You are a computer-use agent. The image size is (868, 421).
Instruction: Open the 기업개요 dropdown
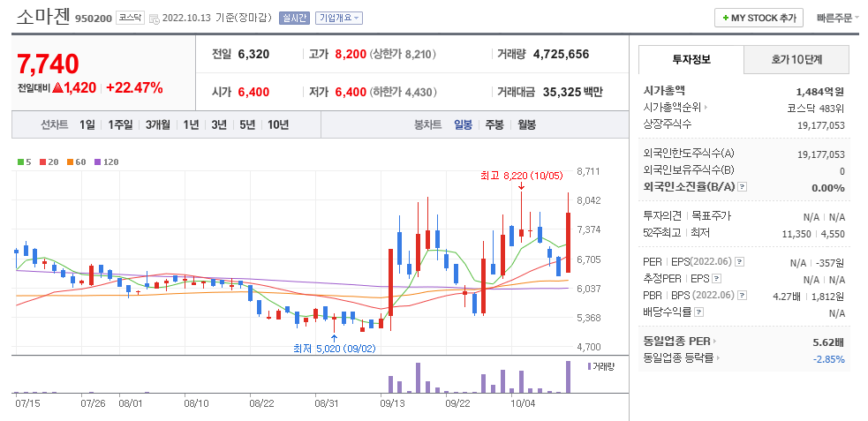pyautogui.click(x=339, y=18)
